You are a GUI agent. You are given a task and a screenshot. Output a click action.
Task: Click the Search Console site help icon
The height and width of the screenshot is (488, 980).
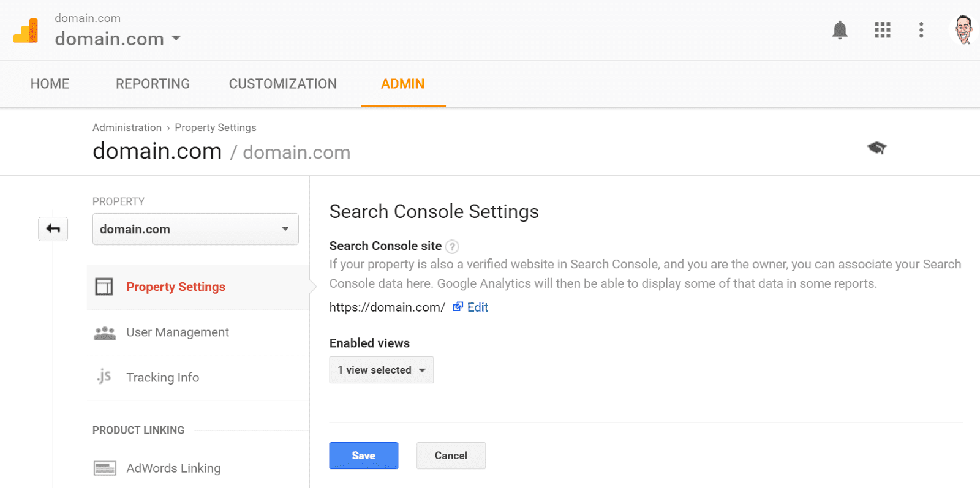[x=452, y=247]
